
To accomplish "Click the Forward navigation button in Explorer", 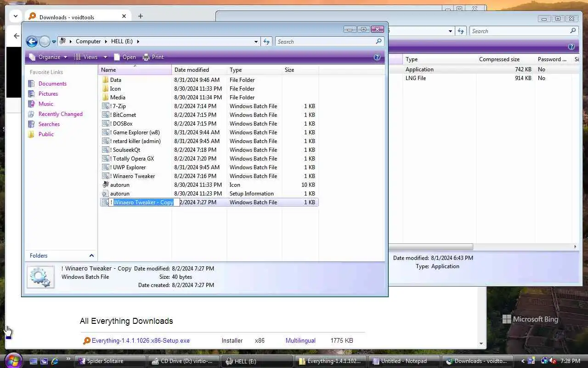I will (45, 42).
